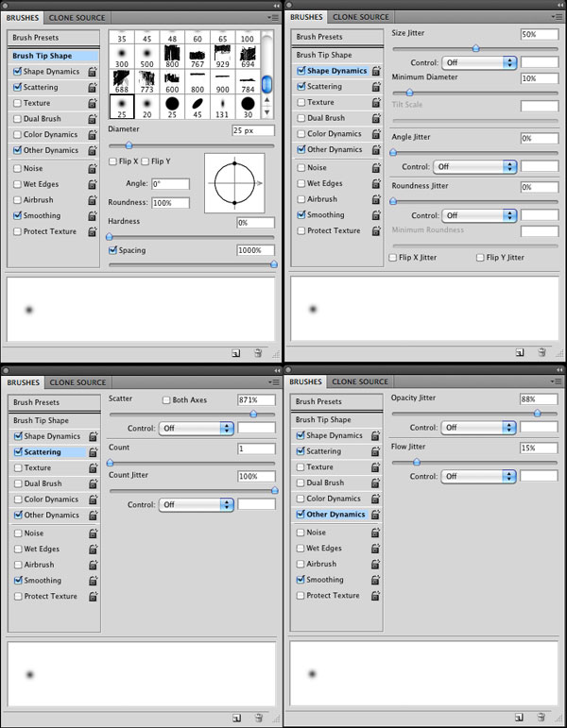Select the 929 textured brush thumbnail
Viewport: 567px width, 728px height.
pyautogui.click(x=223, y=57)
